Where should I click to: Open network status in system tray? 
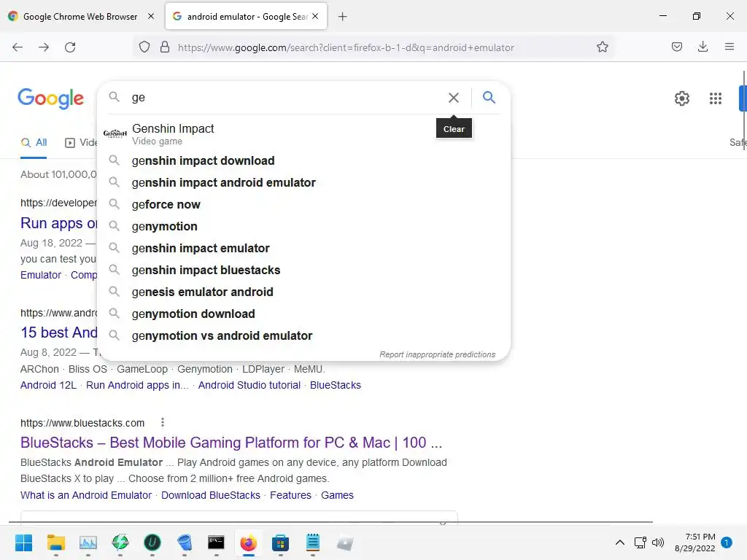(x=640, y=542)
